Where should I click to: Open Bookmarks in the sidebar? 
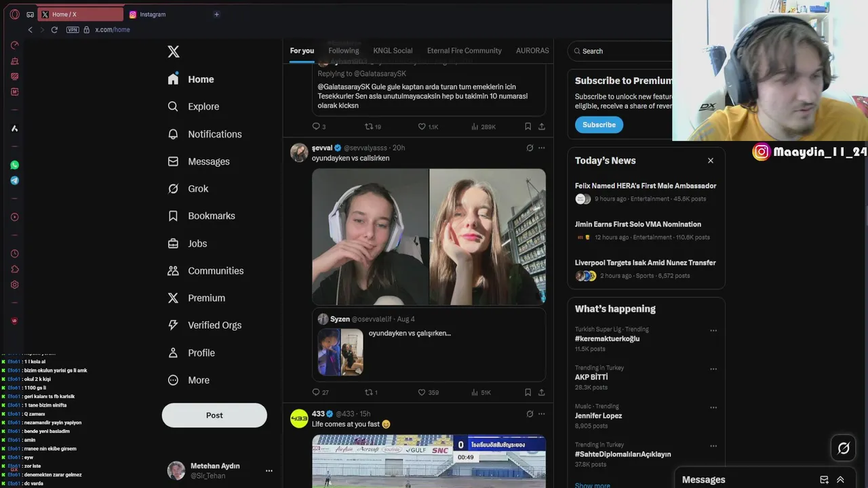(201, 216)
